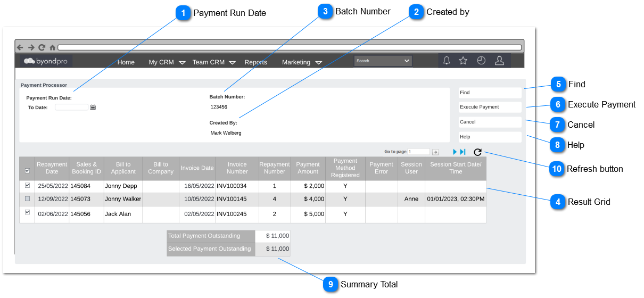The width and height of the screenshot is (644, 298).
Task: Open the Marketing menu item
Action: tap(296, 62)
